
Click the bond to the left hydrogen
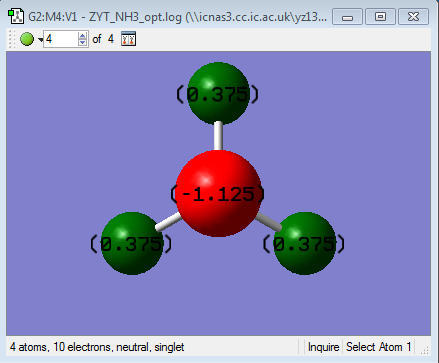coord(168,222)
